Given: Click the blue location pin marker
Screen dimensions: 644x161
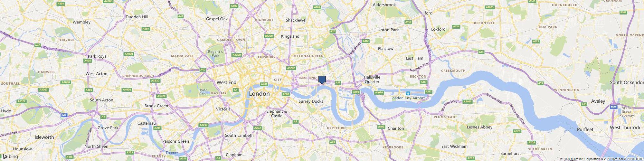Looking at the screenshot, I should (322, 80).
